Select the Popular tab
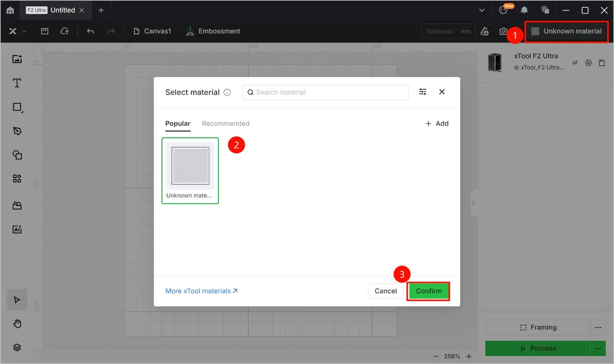The image size is (614, 364). point(178,124)
